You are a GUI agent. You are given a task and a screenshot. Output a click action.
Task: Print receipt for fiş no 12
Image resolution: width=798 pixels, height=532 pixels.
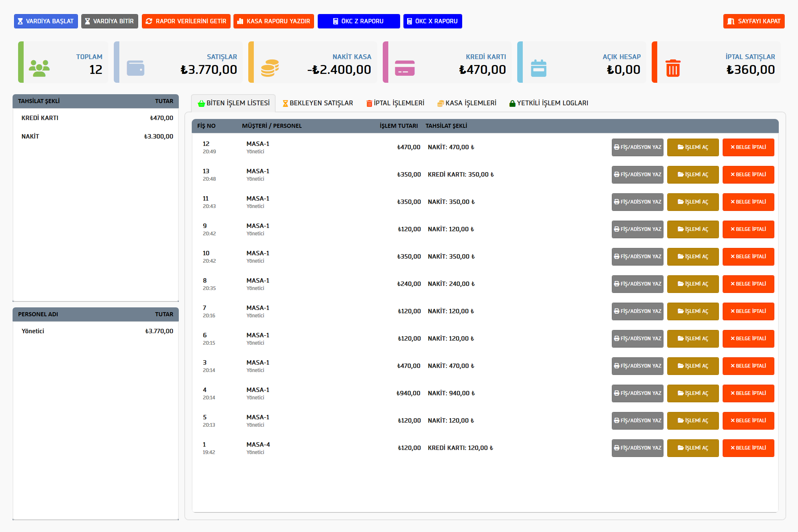637,147
